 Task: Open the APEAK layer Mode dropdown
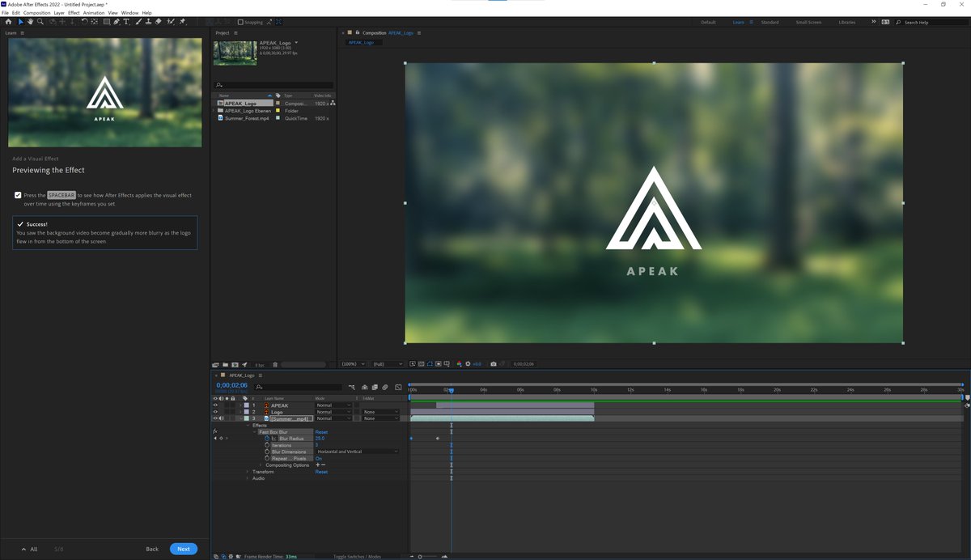[333, 405]
